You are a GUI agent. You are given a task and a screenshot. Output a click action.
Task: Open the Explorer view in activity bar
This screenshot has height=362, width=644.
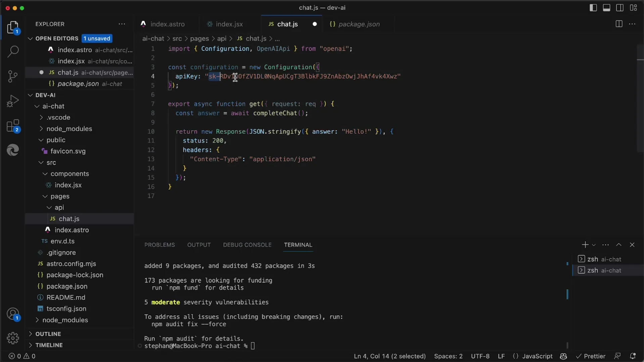point(13,28)
